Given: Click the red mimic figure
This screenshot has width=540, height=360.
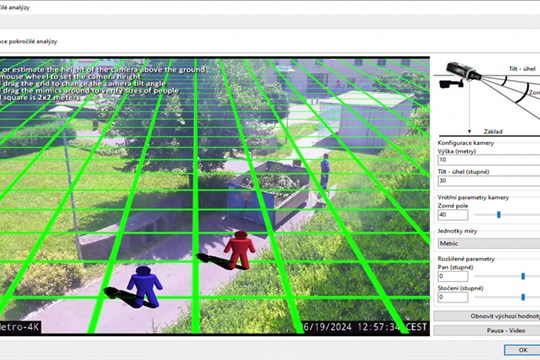Looking at the screenshot, I should tap(240, 250).
